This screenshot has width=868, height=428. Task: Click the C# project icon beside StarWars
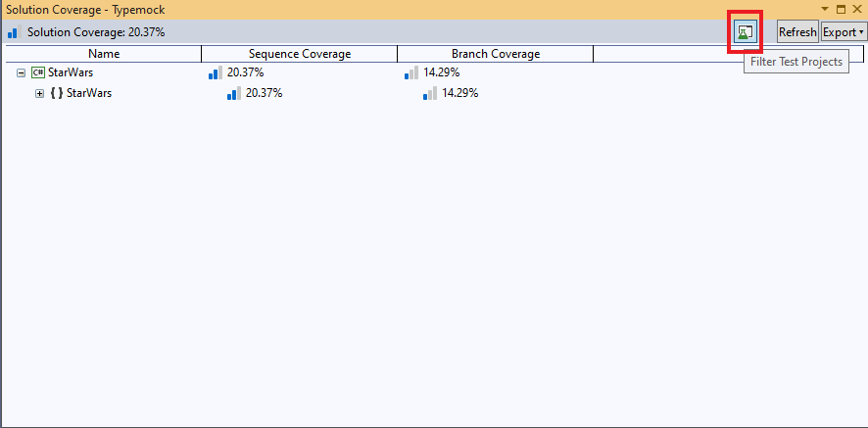38,72
